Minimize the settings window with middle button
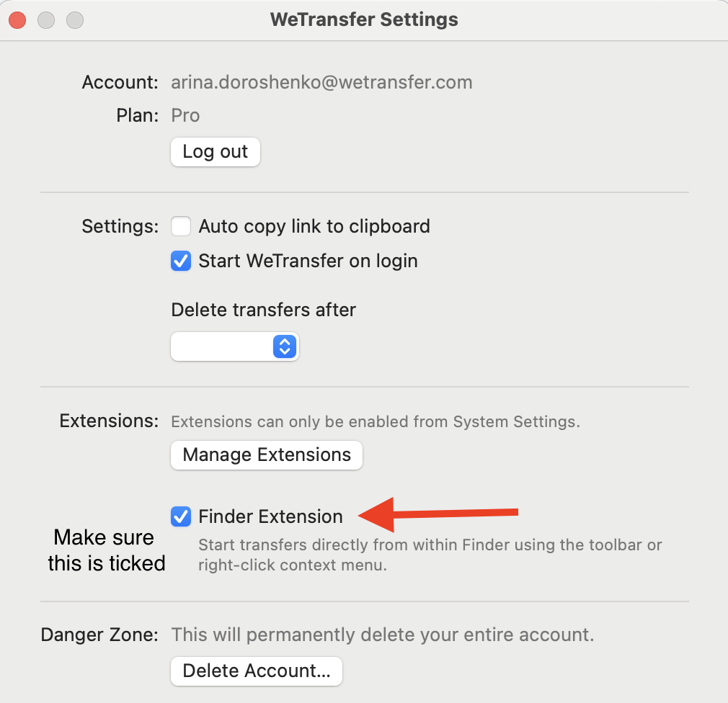This screenshot has height=703, width=728. coord(46,20)
